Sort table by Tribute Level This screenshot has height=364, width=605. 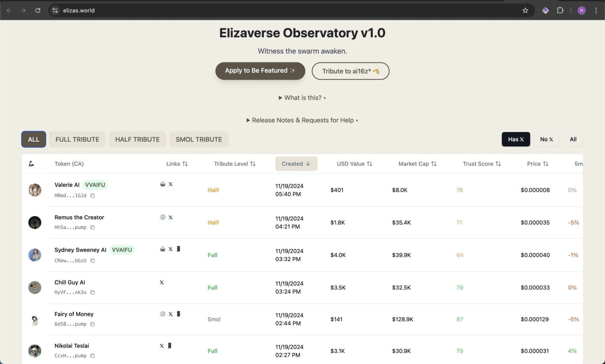tap(234, 164)
